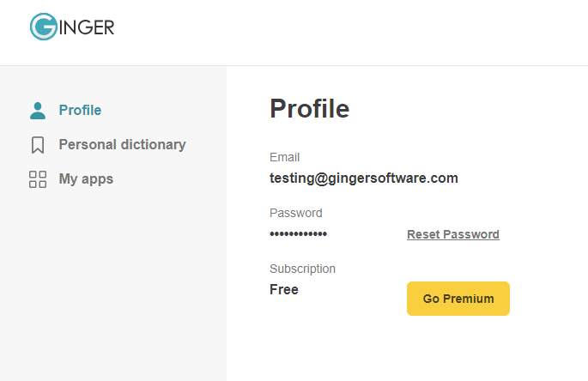Click the Ginger G logo icon
The height and width of the screenshot is (381, 588).
pyautogui.click(x=43, y=27)
